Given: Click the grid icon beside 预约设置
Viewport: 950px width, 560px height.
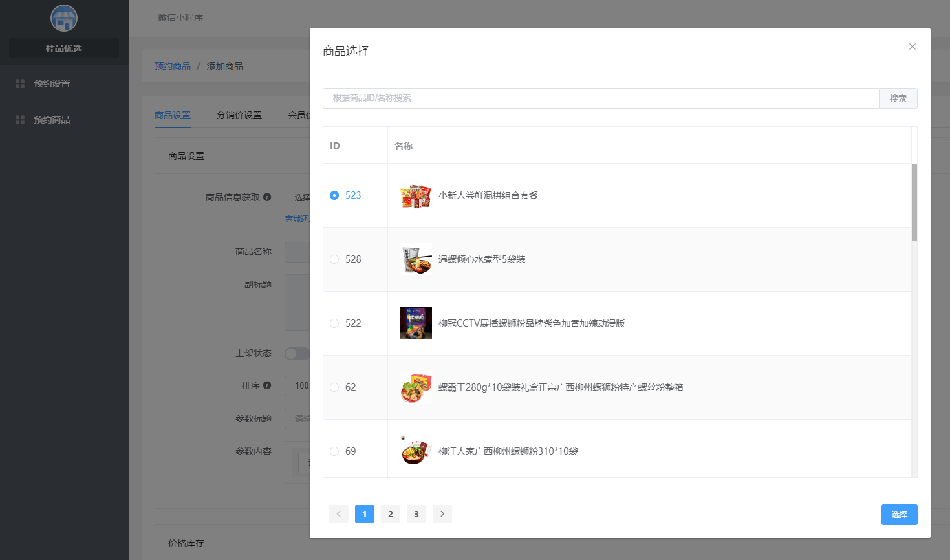Looking at the screenshot, I should pyautogui.click(x=20, y=83).
